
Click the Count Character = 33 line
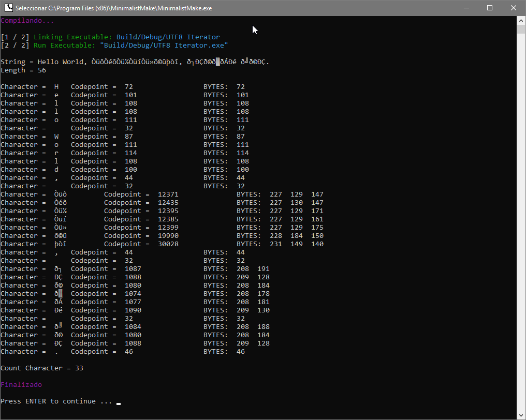41,368
